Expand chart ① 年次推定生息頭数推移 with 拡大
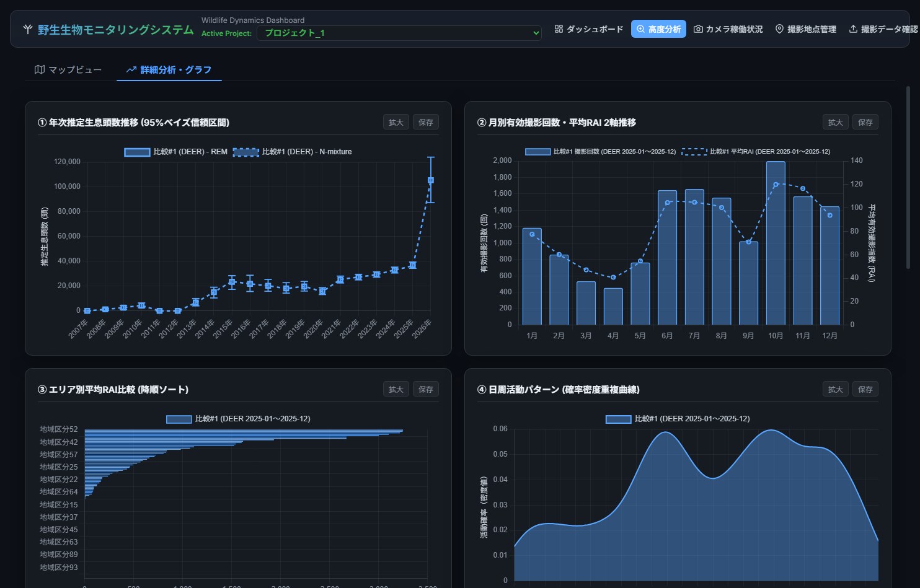The image size is (920, 588). [x=396, y=122]
